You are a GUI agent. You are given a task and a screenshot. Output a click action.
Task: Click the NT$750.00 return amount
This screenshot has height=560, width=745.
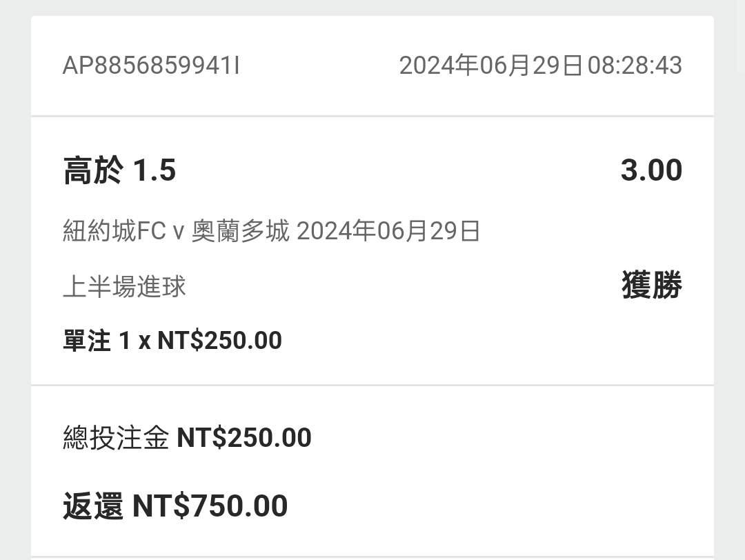(x=210, y=506)
